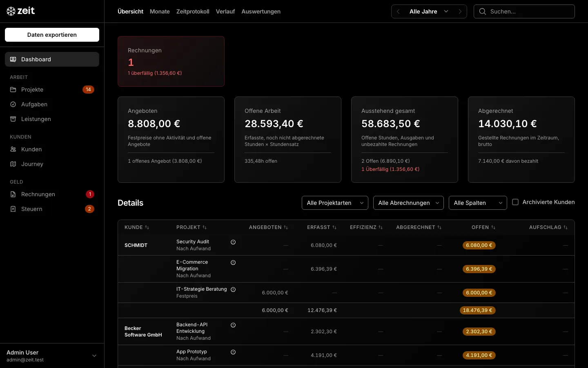Switch to the Auswertungen tab
Screen dimensions: 588x368
[261, 11]
